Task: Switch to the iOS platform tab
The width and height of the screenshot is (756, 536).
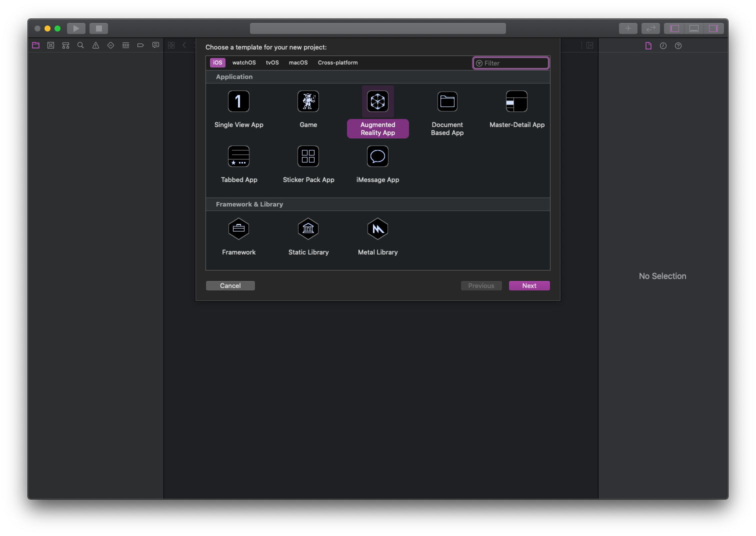Action: click(217, 62)
